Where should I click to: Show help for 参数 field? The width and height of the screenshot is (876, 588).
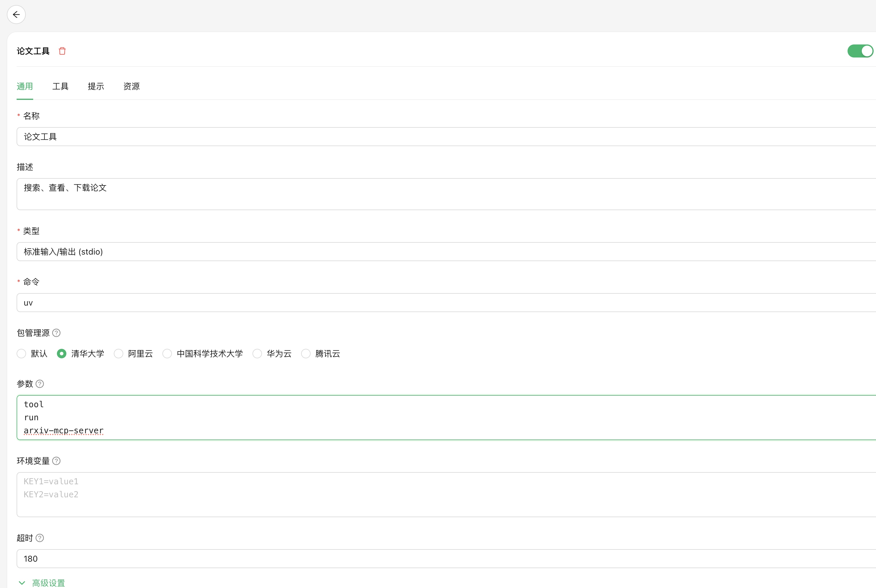point(40,384)
